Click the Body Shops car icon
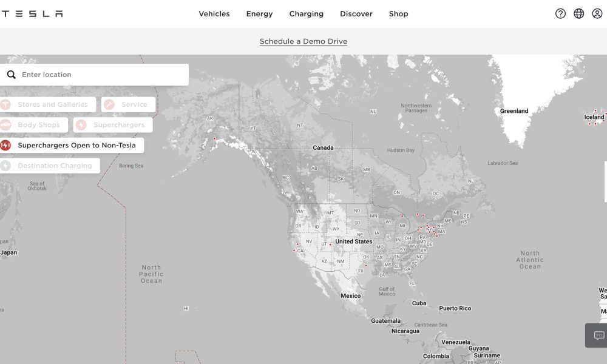This screenshot has height=364, width=607. point(5,125)
